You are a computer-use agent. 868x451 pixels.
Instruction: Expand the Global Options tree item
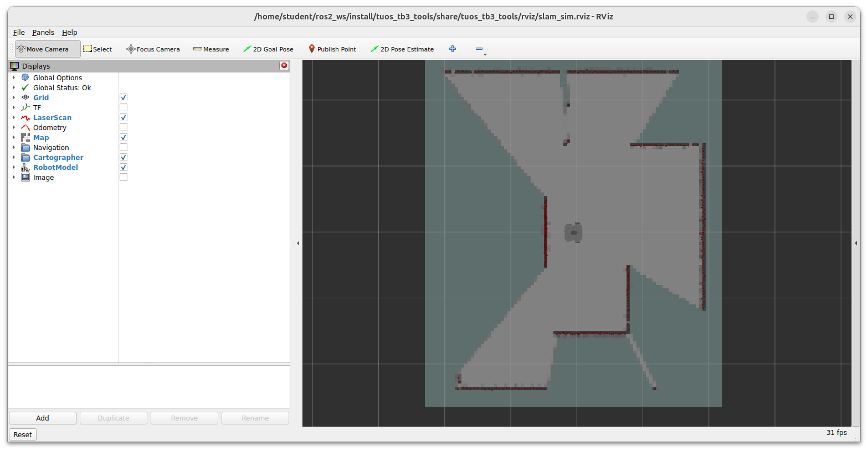click(x=14, y=78)
